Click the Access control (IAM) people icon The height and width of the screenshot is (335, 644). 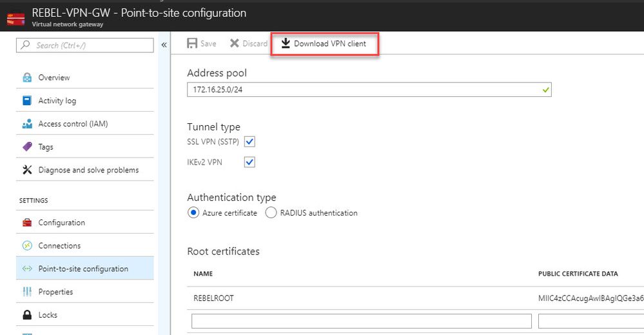tap(27, 124)
